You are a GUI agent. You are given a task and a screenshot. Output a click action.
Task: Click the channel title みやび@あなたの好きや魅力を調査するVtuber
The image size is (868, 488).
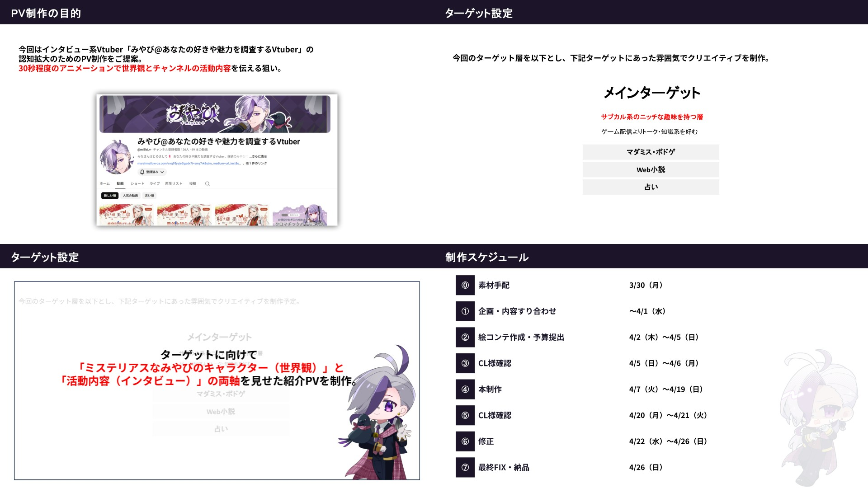click(x=219, y=141)
